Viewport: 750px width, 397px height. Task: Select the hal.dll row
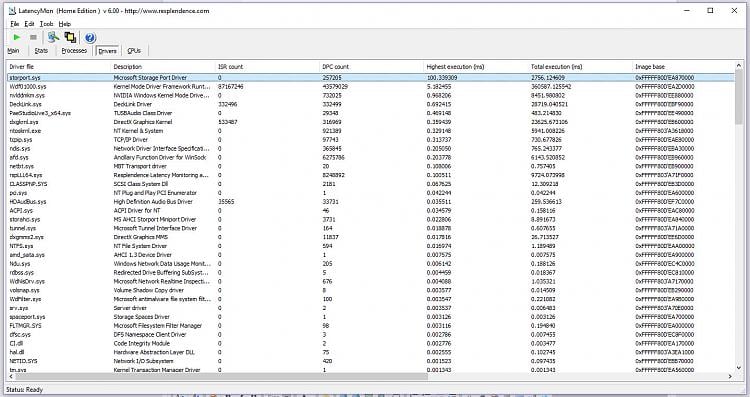tap(371, 352)
